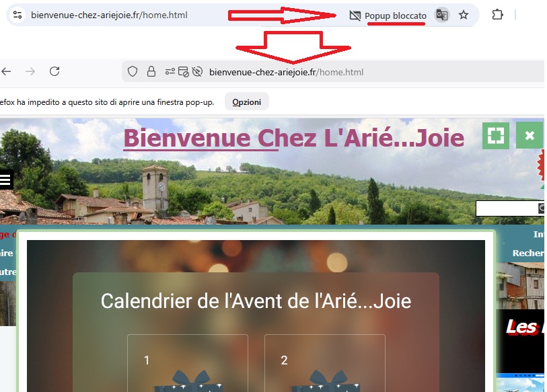Click the blocked pop-up window icon
This screenshot has width=547, height=392.
(x=183, y=71)
